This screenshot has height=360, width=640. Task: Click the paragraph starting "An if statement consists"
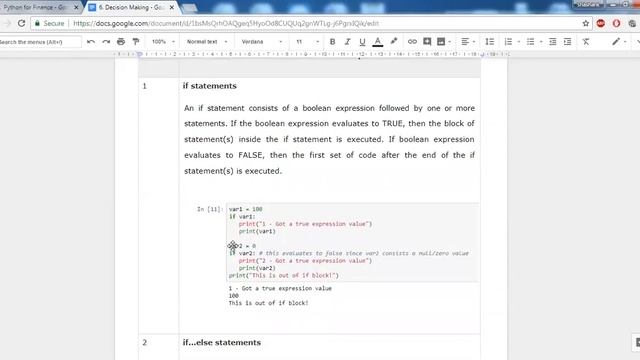point(329,139)
